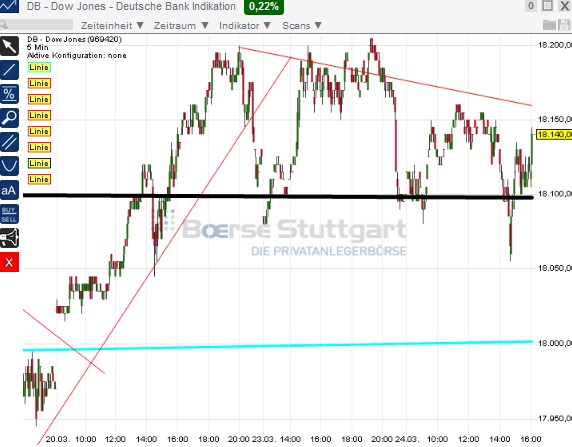Click the search magnifier icon in the toolbar
The height and width of the screenshot is (447, 572).
pos(4,25)
